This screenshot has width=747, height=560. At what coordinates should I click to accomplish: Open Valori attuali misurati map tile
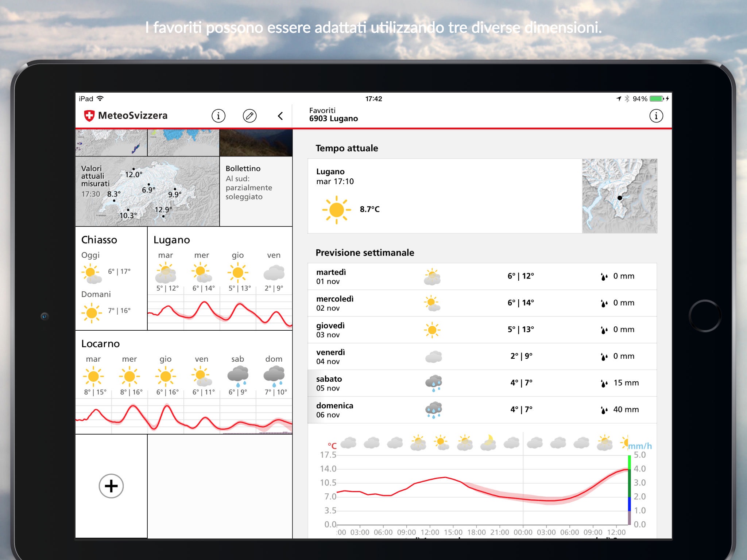tap(147, 191)
